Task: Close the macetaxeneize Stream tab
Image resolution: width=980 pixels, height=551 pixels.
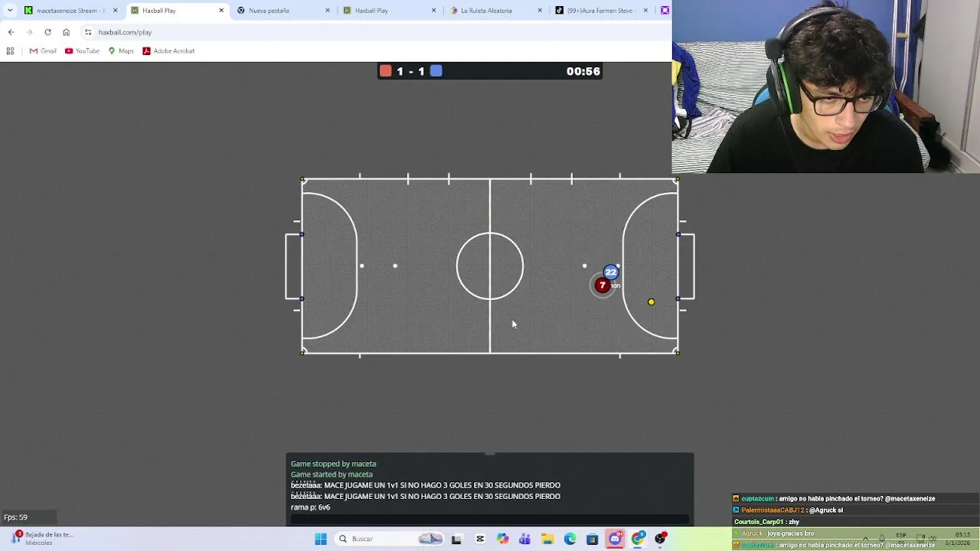Action: (x=115, y=11)
